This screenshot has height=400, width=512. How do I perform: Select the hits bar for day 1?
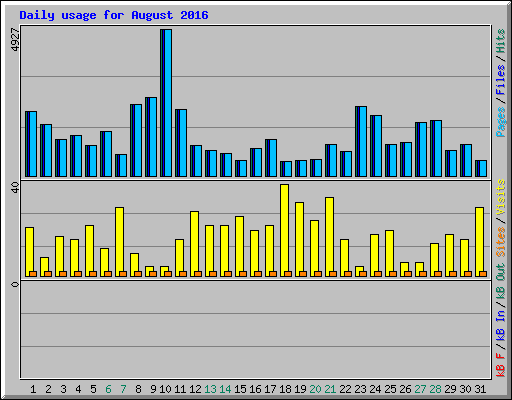(31, 144)
